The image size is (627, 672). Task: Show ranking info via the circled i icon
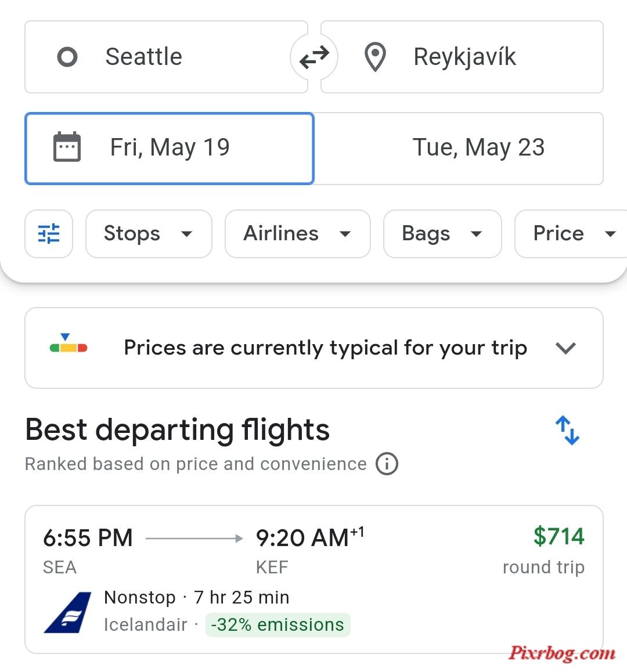coord(387,464)
